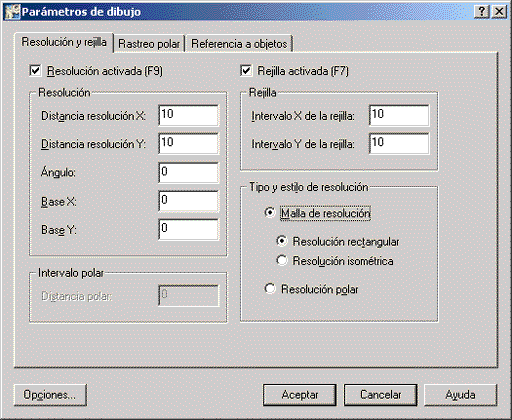
Task: Click the application icon in title bar
Action: [12, 12]
